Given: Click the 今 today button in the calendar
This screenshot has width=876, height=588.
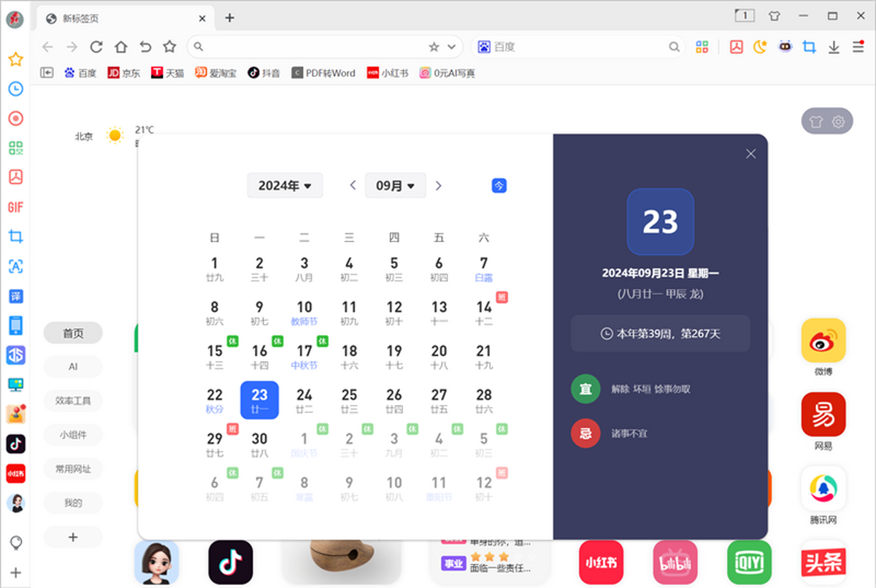Looking at the screenshot, I should pos(499,186).
